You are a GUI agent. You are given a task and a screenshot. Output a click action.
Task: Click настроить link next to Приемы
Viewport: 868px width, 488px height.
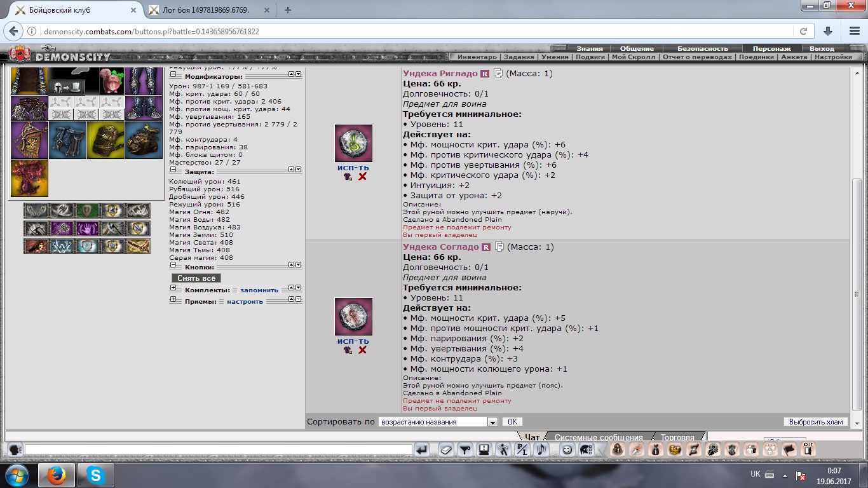click(245, 301)
